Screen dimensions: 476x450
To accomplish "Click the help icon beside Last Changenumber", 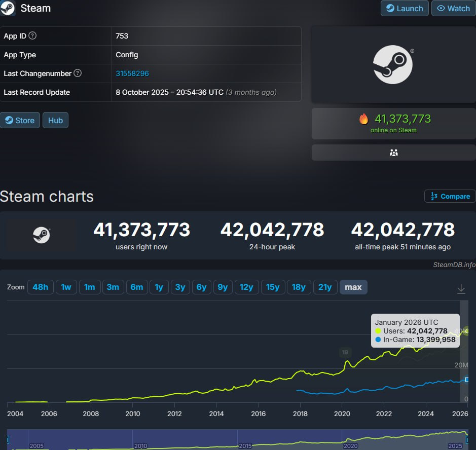I will (x=78, y=73).
